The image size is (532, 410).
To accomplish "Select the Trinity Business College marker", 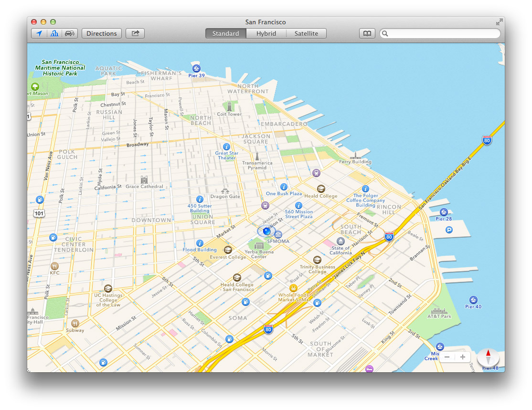I will click(317, 260).
